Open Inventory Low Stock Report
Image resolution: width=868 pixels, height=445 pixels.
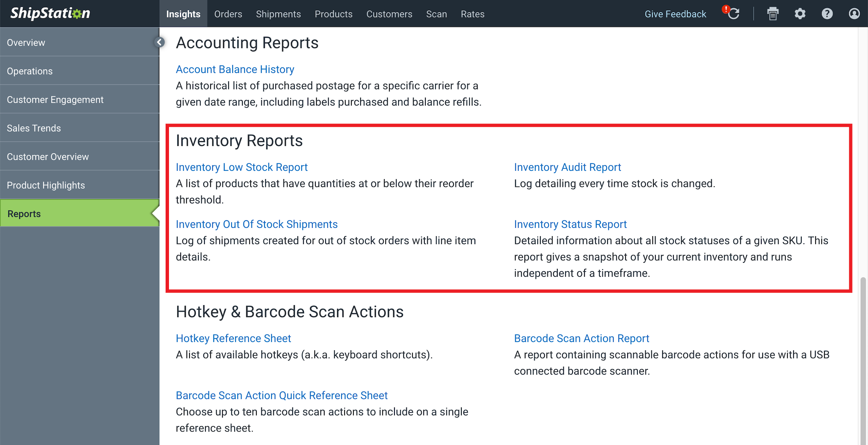pyautogui.click(x=242, y=166)
